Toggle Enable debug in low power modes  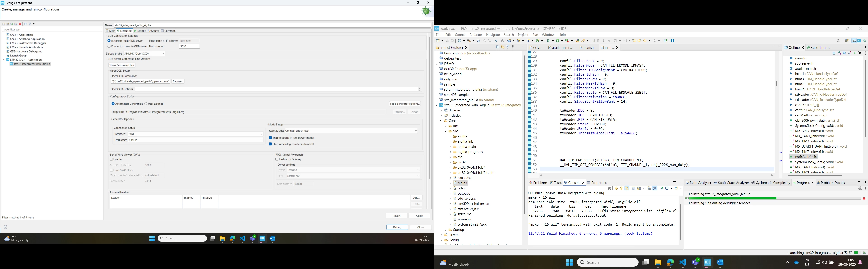pyautogui.click(x=270, y=138)
